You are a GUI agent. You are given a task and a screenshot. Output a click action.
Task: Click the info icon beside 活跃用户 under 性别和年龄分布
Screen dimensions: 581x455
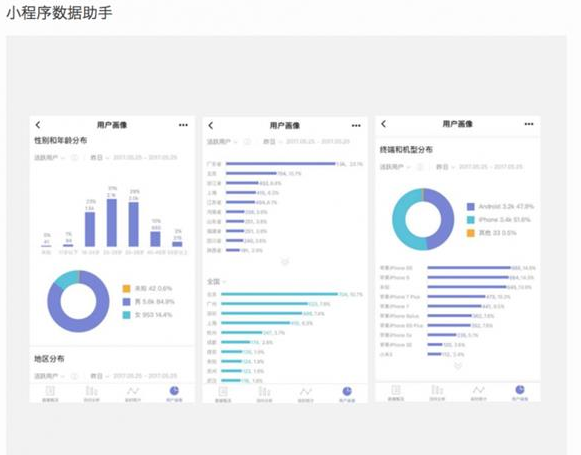74,157
